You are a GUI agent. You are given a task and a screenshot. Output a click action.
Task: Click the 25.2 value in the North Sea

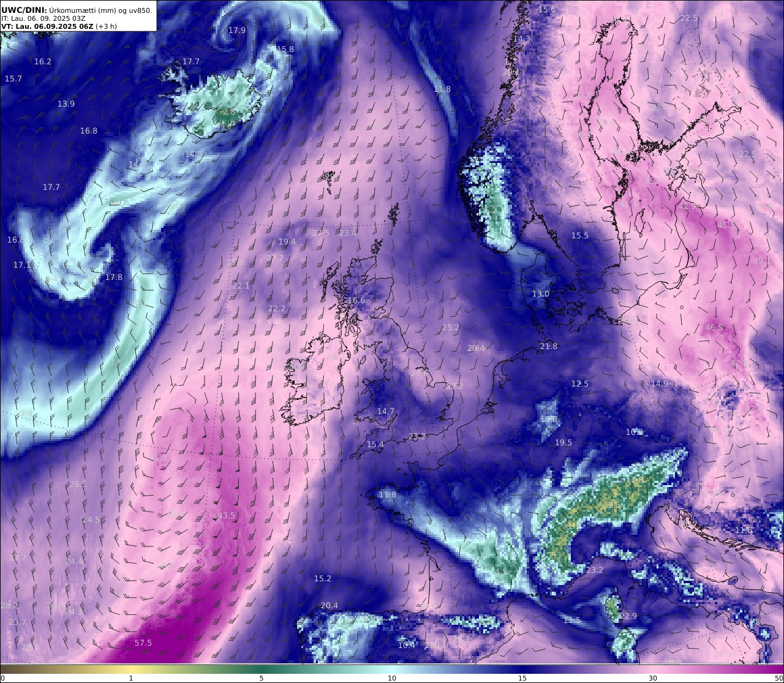tap(450, 327)
